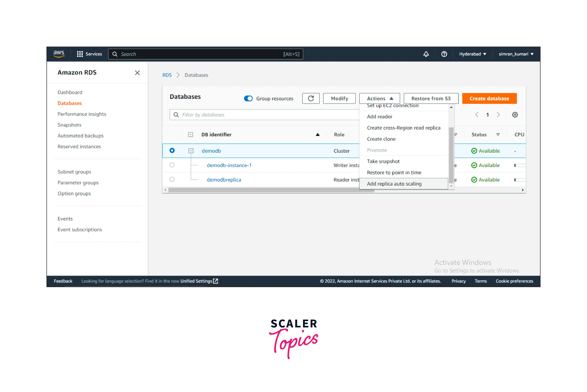Viewport: 587px width, 392px height.
Task: Close the Amazon RDS sidebar
Action: (137, 73)
